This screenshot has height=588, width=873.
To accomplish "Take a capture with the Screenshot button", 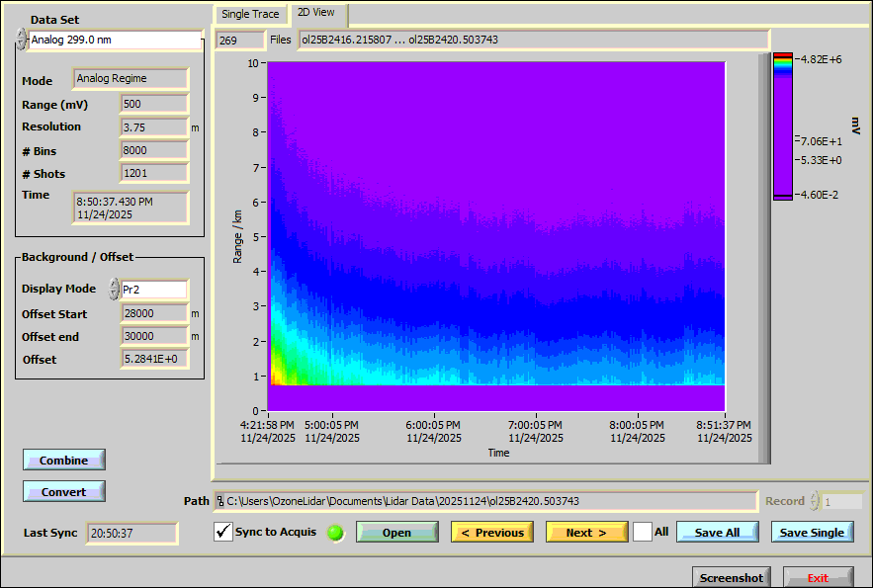I will [732, 578].
